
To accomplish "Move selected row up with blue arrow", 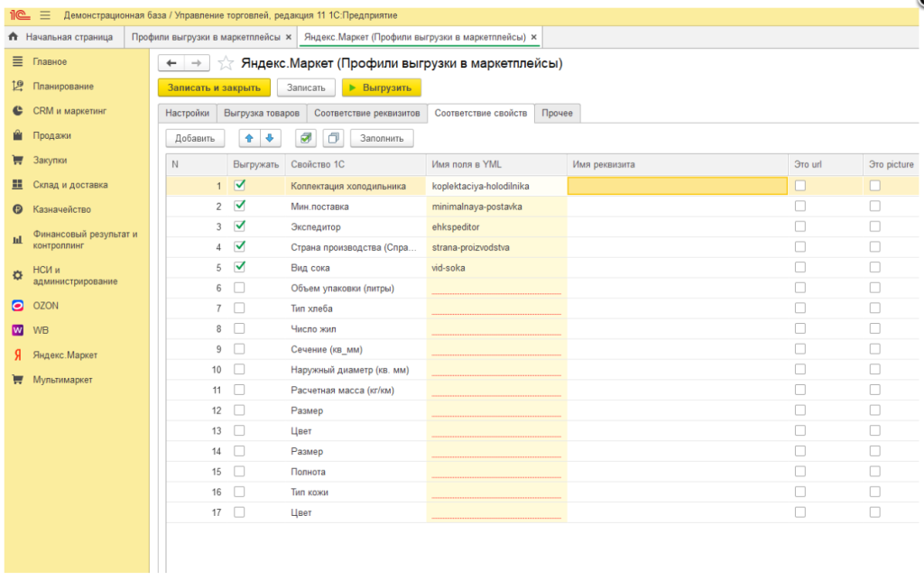I will point(250,138).
